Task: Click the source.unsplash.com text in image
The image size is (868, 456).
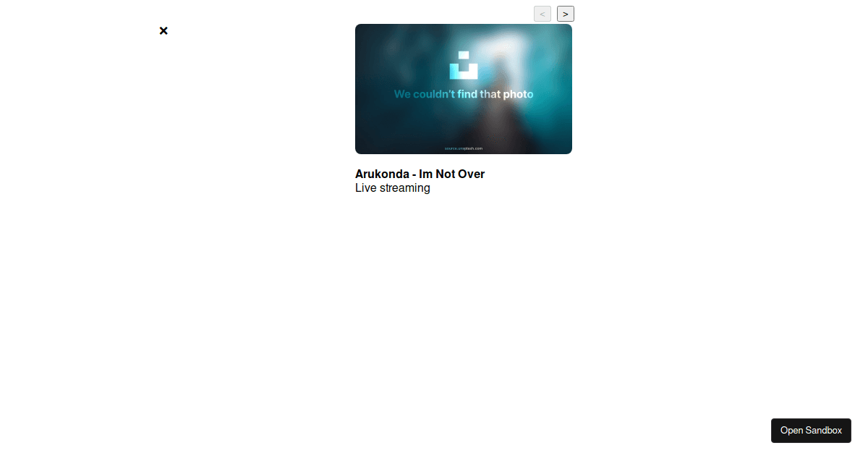Action: (x=464, y=148)
